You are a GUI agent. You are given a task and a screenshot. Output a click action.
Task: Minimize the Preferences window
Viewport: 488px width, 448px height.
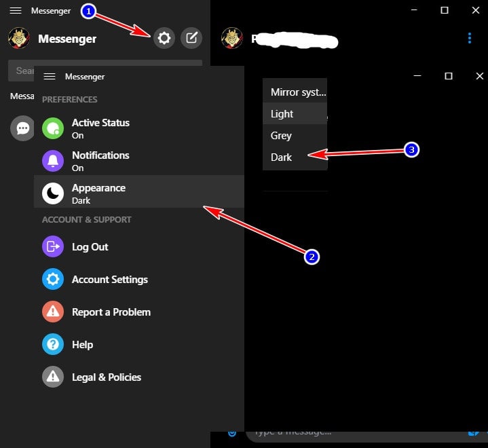[417, 75]
